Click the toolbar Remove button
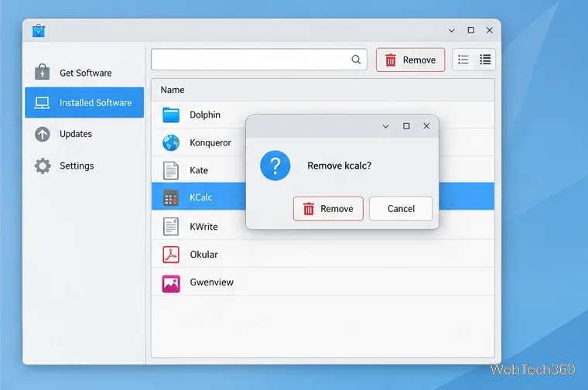Screen dimensions: 588x390 tap(410, 60)
